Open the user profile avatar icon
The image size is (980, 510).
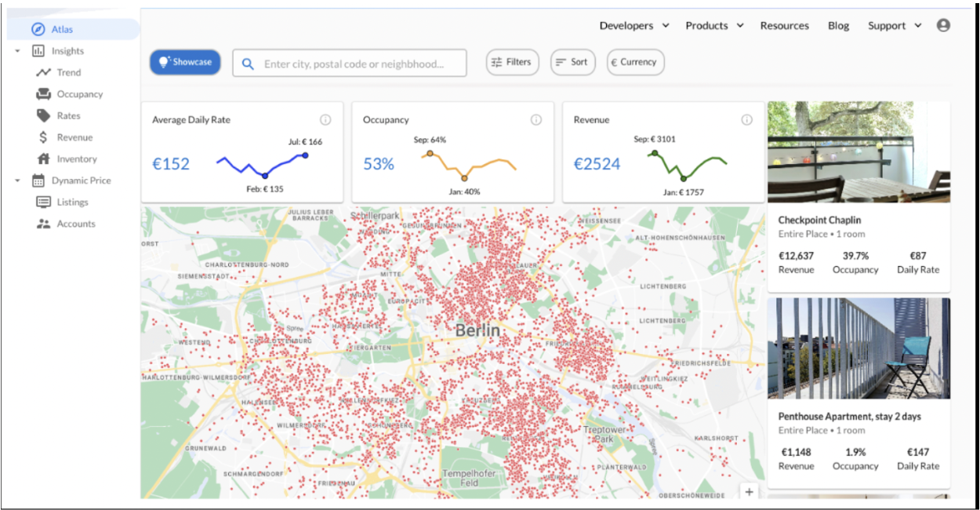pyautogui.click(x=944, y=25)
